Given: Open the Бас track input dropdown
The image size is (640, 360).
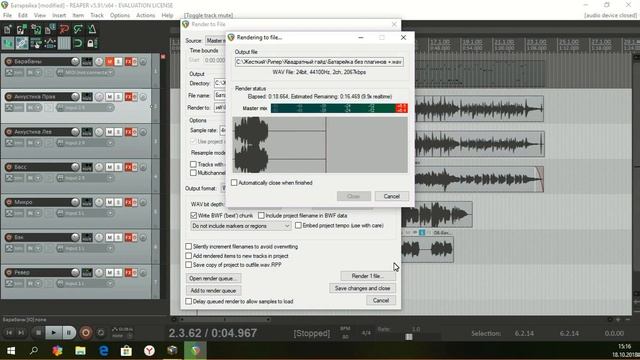Looking at the screenshot, I should click(85, 178).
